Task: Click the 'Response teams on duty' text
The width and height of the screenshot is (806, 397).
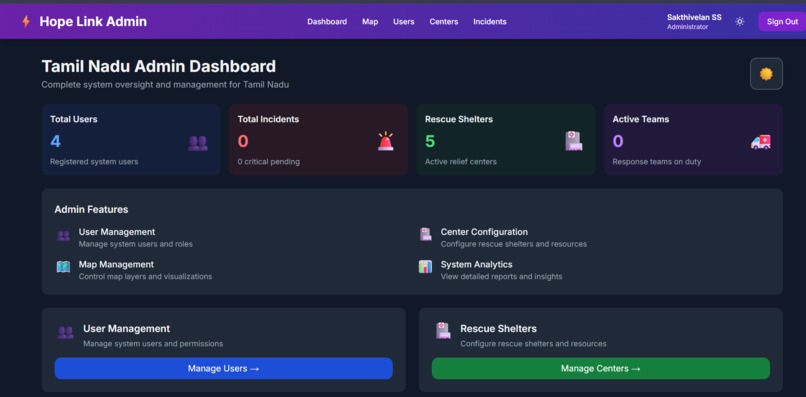Action: pyautogui.click(x=656, y=161)
